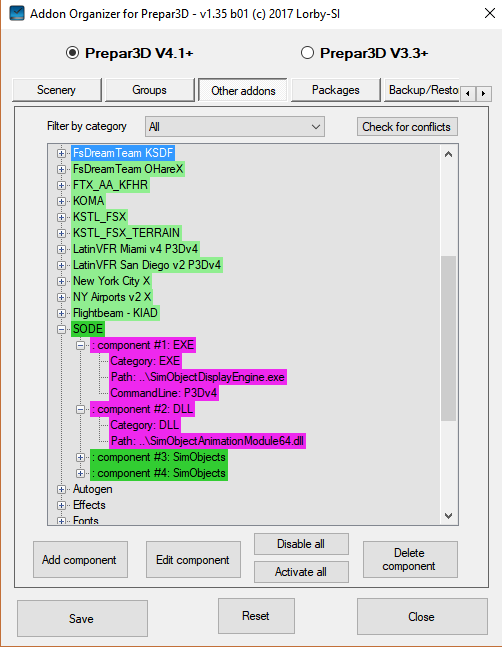The height and width of the screenshot is (647, 502).
Task: Click the Addon Organizer app icon in title bar
Action: tap(17, 13)
